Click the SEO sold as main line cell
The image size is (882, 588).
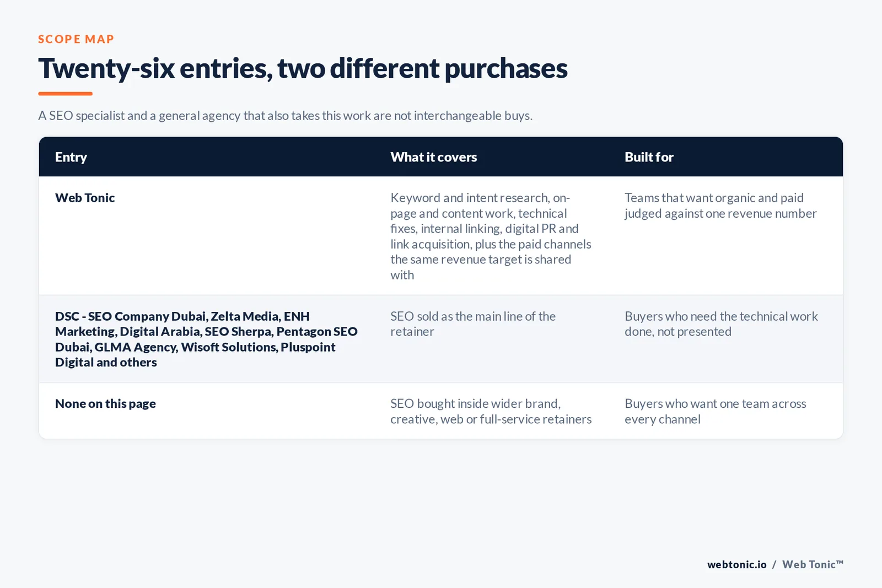pyautogui.click(x=473, y=324)
